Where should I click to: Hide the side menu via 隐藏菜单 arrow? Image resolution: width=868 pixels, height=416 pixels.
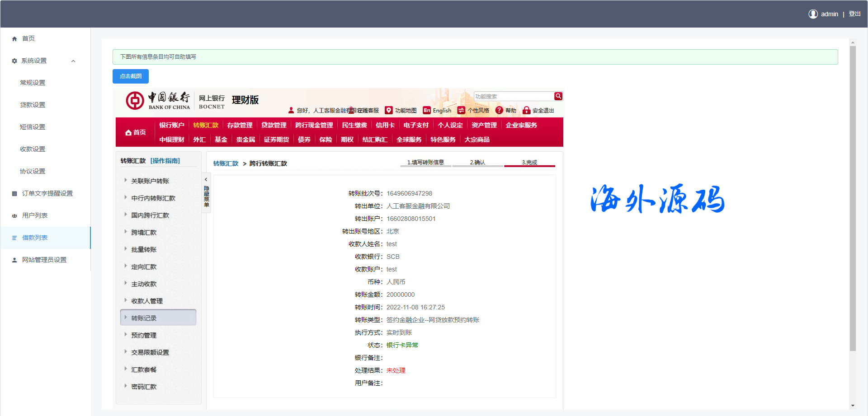(206, 180)
